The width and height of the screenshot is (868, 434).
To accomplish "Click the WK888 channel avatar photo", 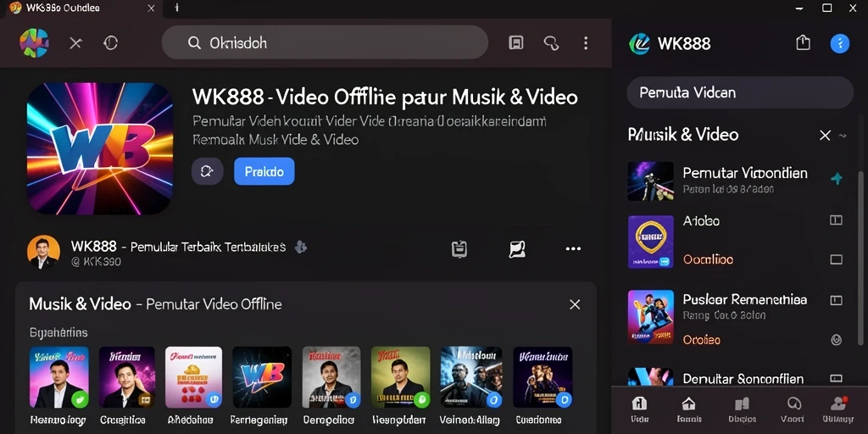I will 43,252.
